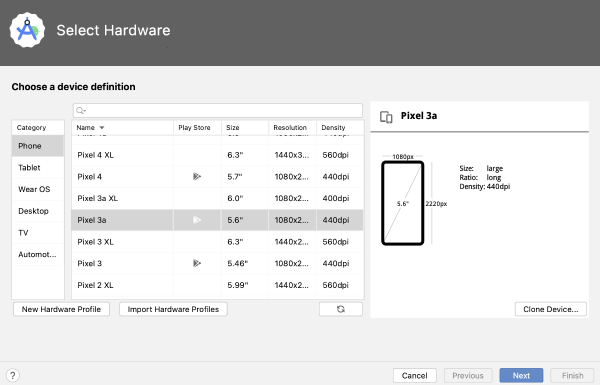
Task: Click the Previous button
Action: pyautogui.click(x=468, y=375)
